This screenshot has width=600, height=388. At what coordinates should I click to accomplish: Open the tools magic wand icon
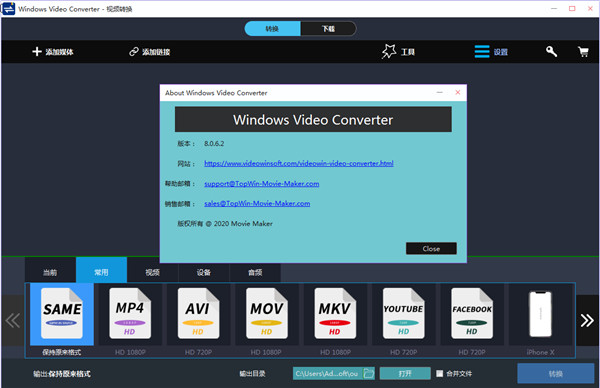389,52
